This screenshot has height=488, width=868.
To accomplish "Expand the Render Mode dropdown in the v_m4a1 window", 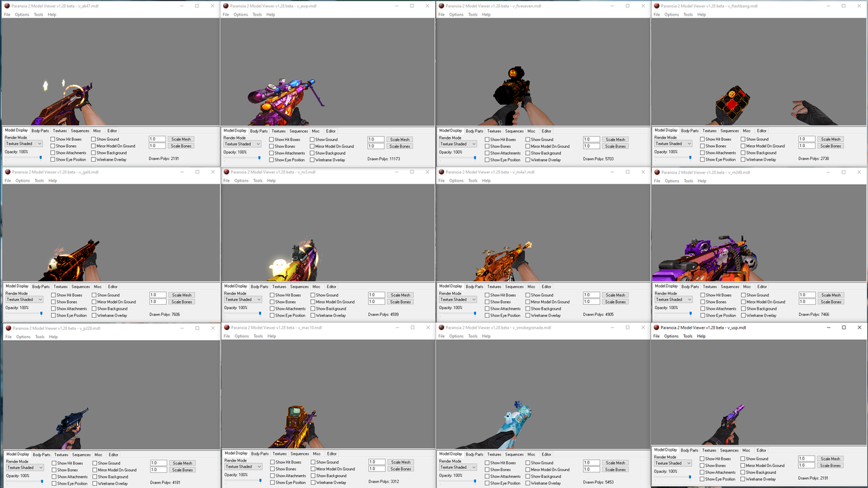I will point(458,300).
